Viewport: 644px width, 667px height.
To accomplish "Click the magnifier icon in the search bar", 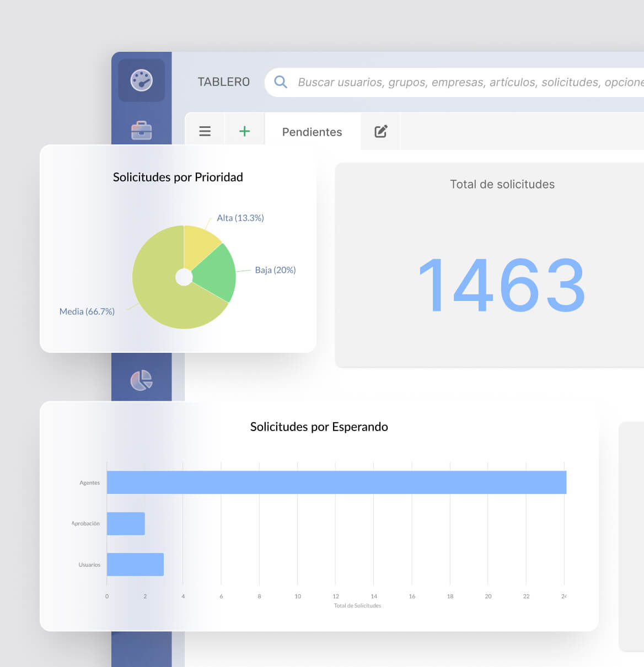I will pos(281,82).
